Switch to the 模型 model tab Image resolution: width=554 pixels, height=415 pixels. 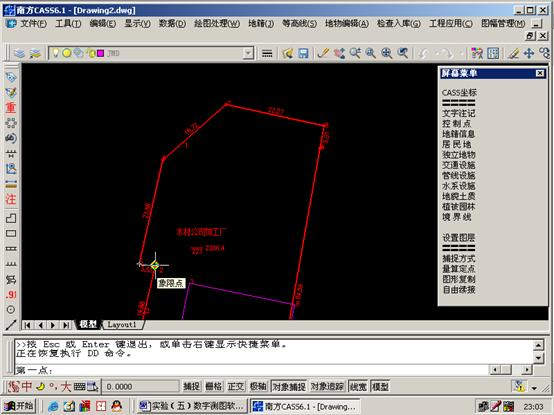point(88,324)
